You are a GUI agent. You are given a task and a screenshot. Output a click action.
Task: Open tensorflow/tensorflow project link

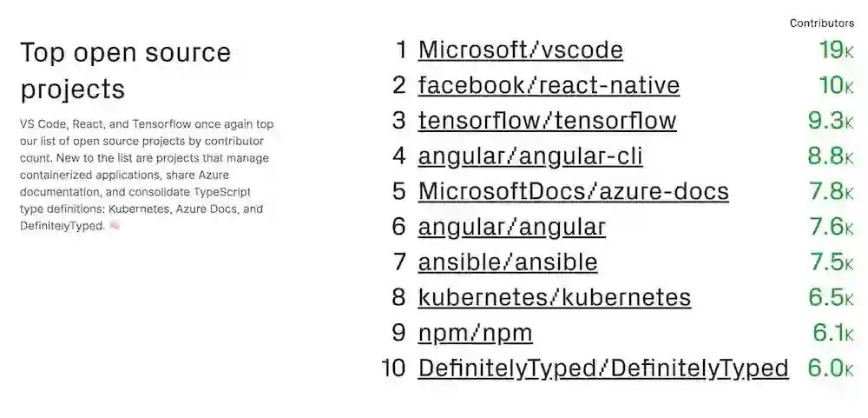coord(547,121)
